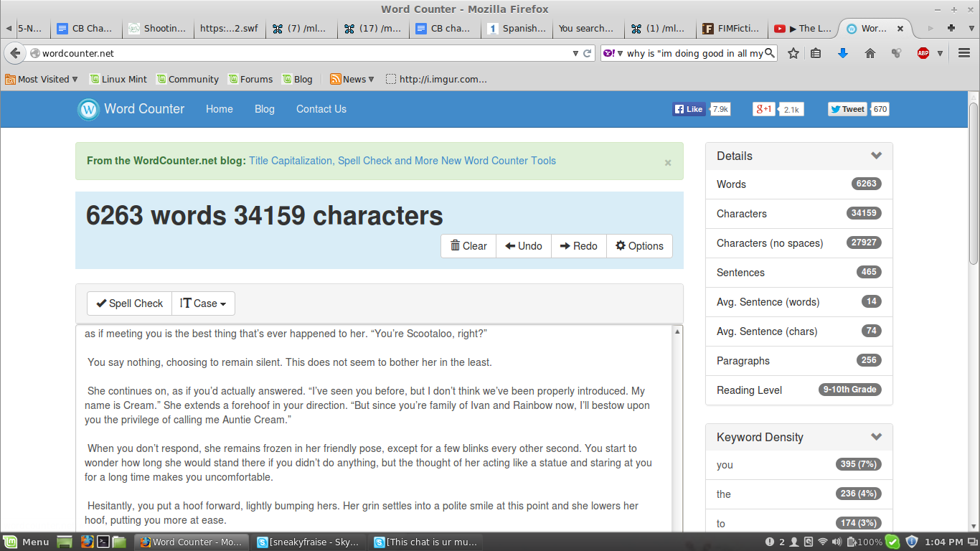Viewport: 980px width, 551px height.
Task: Switch to sneakyfraise Skype taskbar window
Action: 308,542
